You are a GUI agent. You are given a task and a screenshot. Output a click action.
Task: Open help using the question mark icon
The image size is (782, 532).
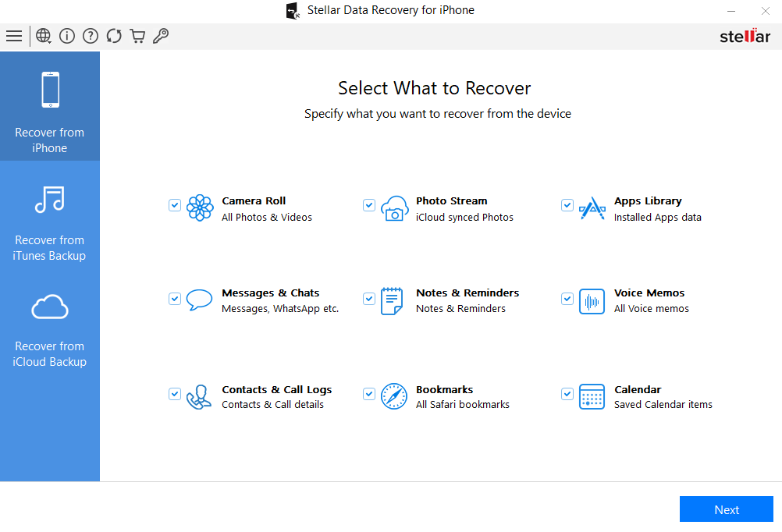[91, 36]
